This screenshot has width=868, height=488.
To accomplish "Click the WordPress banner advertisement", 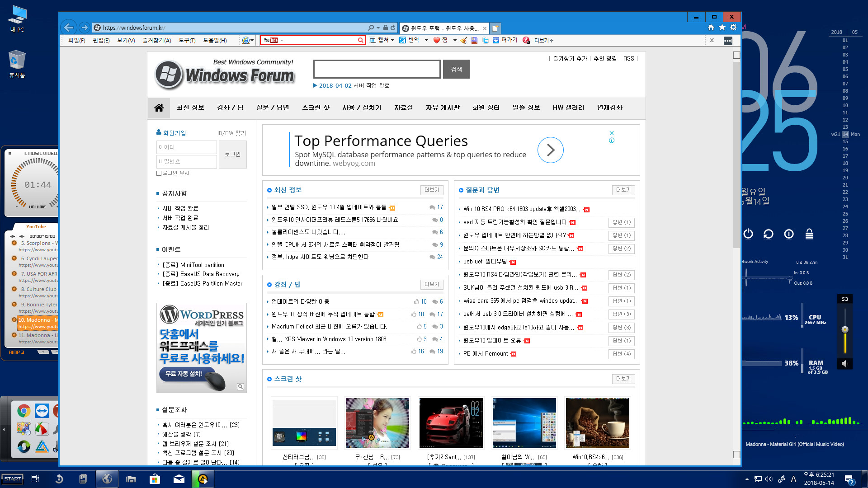I will 202,347.
